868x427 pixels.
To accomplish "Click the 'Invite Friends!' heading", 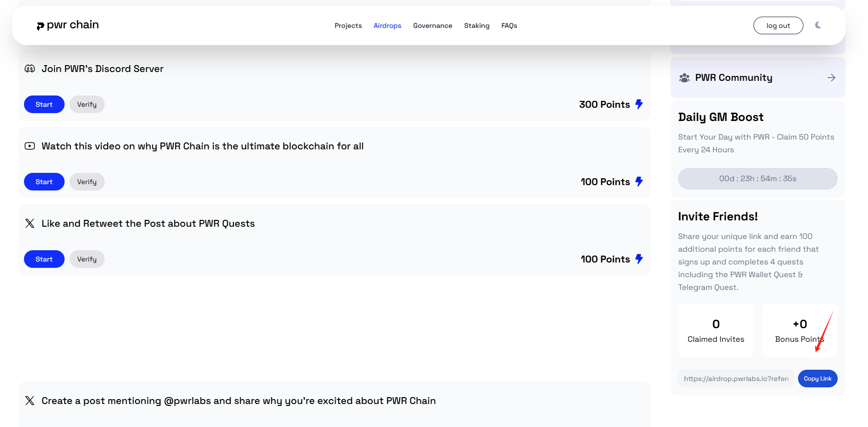I will (x=718, y=216).
